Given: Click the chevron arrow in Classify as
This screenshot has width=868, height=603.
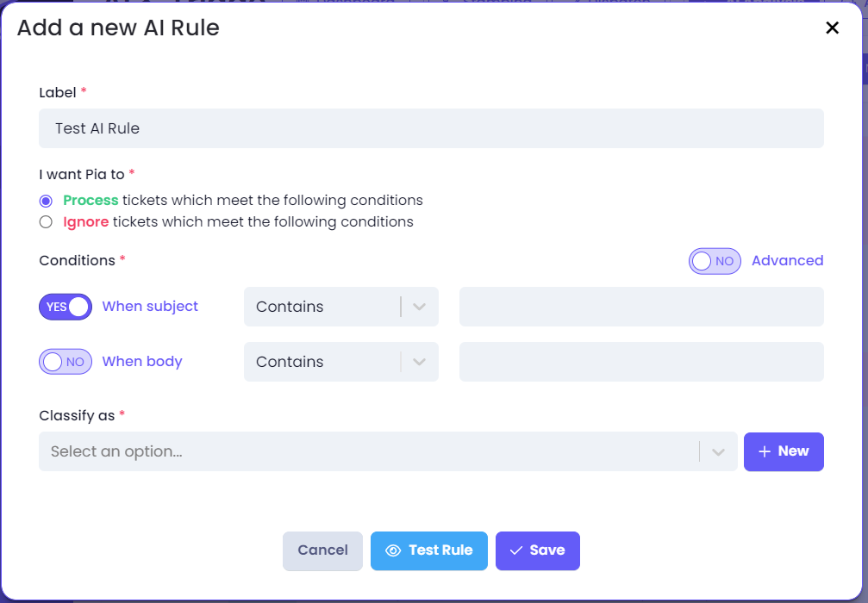Looking at the screenshot, I should point(718,452).
